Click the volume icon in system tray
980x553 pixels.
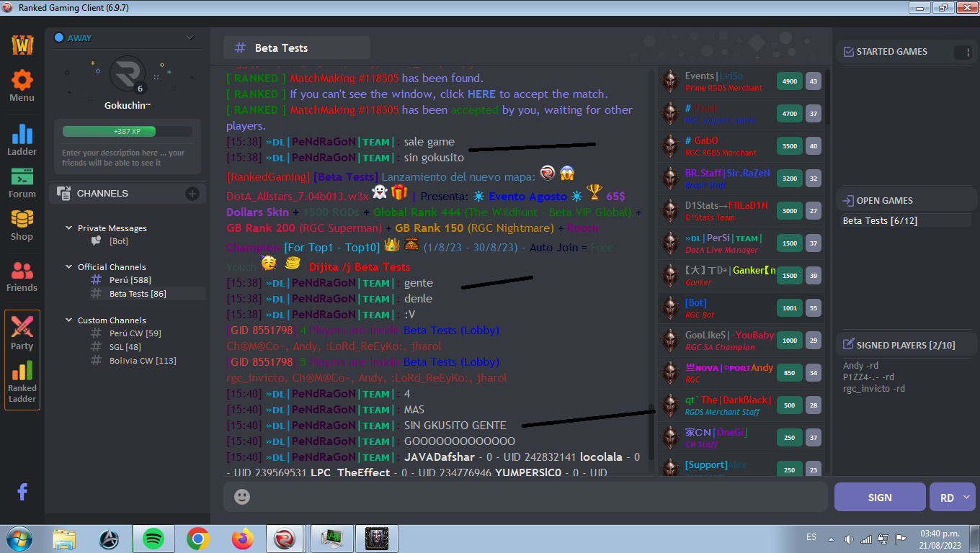(x=849, y=539)
